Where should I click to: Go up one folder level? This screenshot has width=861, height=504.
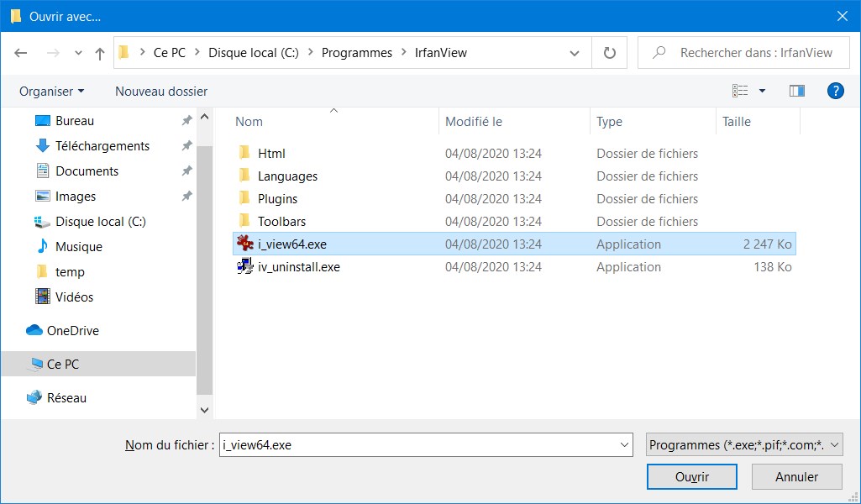99,53
